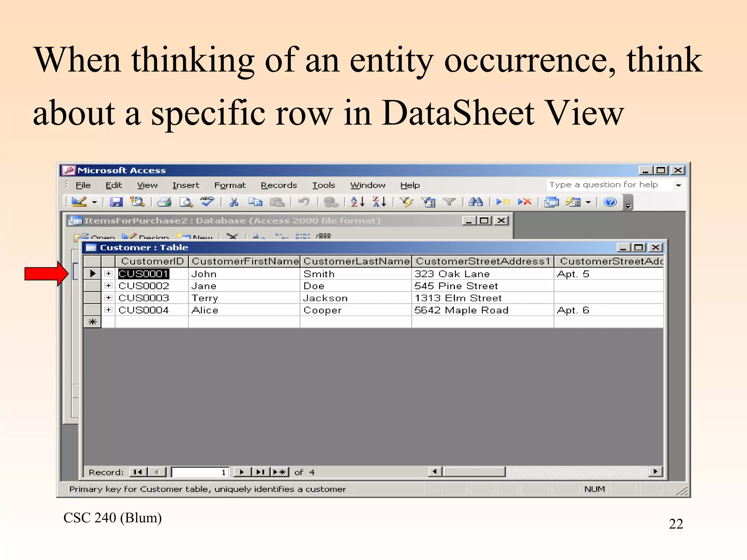Viewport: 747px width, 560px height.
Task: Open the Tools menu
Action: coord(324,185)
